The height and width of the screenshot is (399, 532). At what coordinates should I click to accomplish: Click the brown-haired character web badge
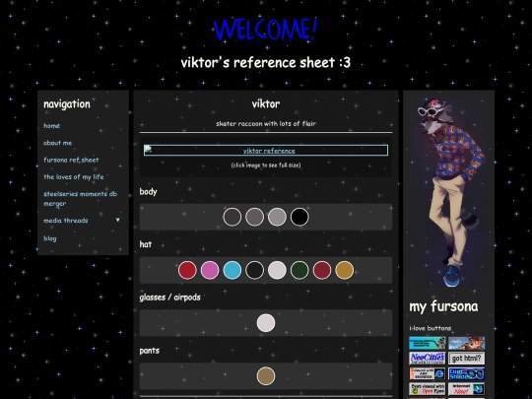tap(467, 343)
